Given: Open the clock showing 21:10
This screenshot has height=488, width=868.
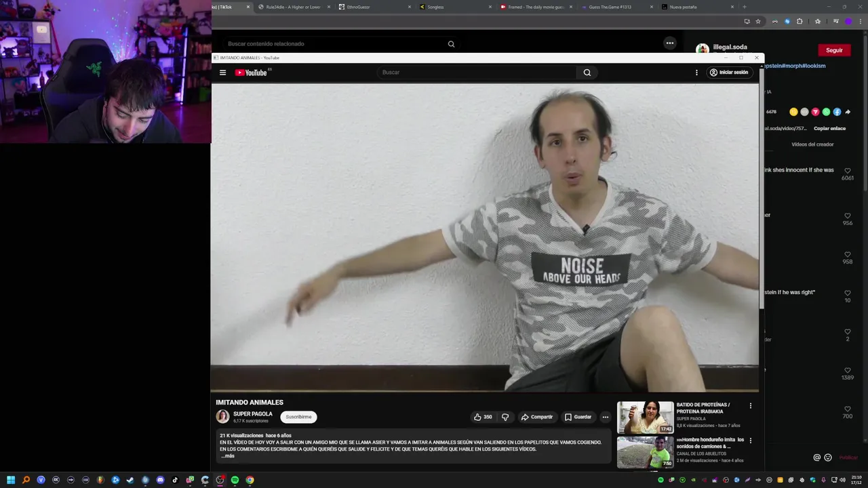Looking at the screenshot, I should click(x=856, y=480).
